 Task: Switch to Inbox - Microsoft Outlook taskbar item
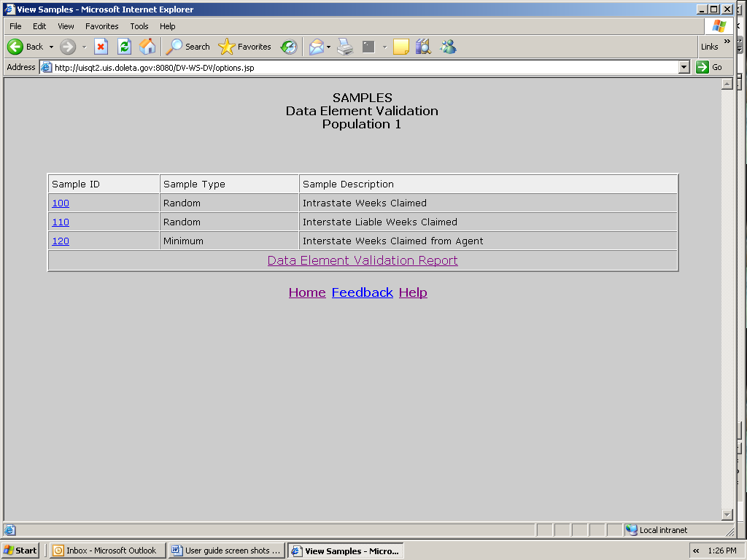(108, 551)
